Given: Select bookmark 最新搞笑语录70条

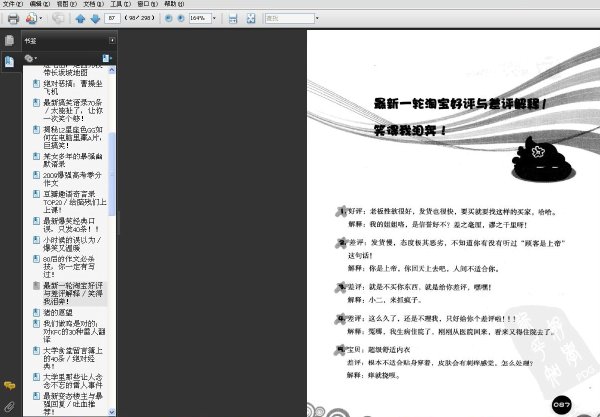Looking at the screenshot, I should [73, 111].
